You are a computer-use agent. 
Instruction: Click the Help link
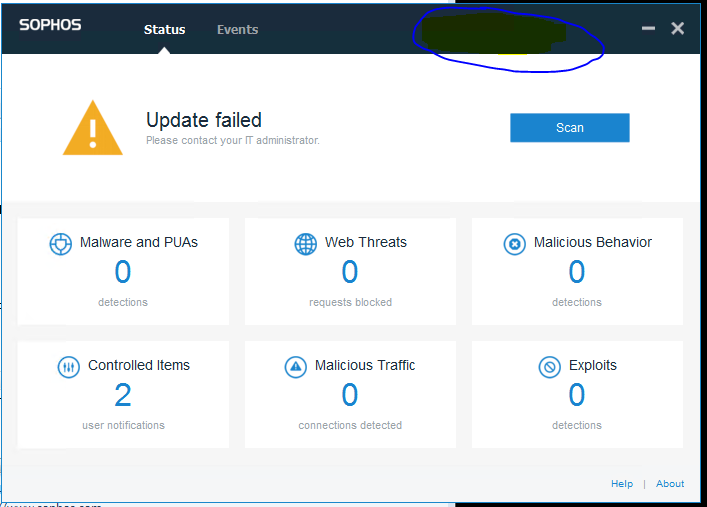coord(622,484)
